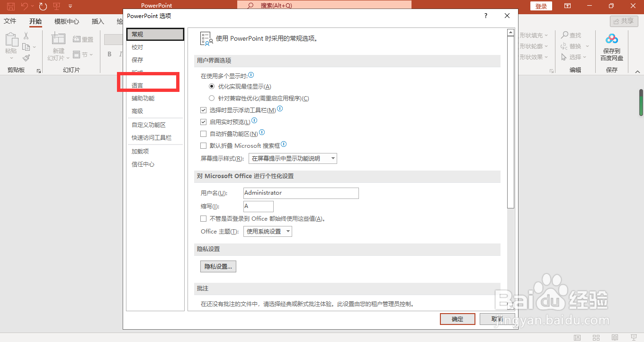This screenshot has height=342, width=644.
Task: Select Customize Ribbon (自定义功能区) category
Action: [155, 125]
